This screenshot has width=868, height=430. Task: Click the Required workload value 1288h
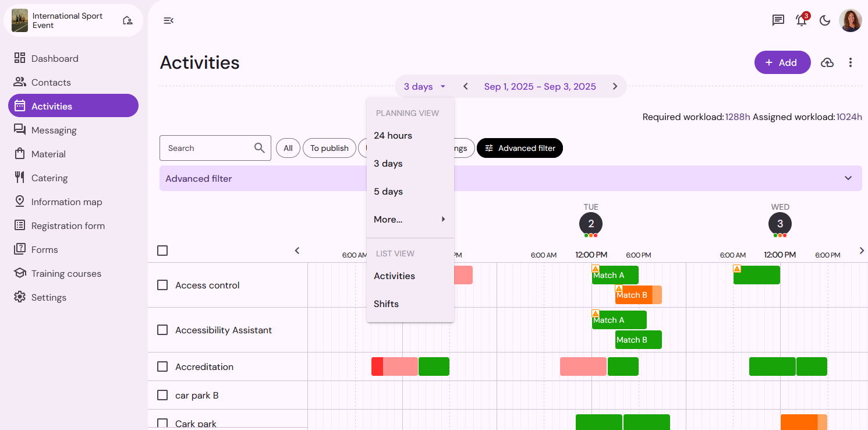click(x=738, y=117)
